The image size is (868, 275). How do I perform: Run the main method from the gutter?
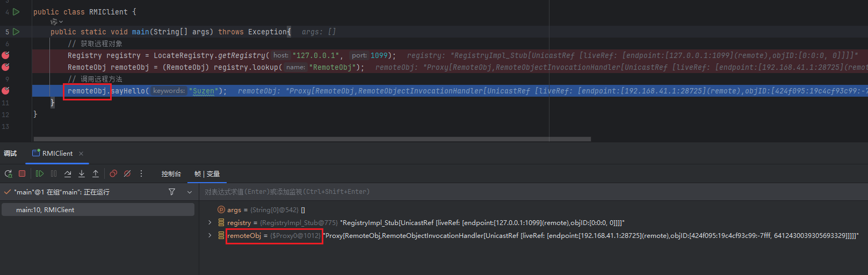(x=16, y=32)
